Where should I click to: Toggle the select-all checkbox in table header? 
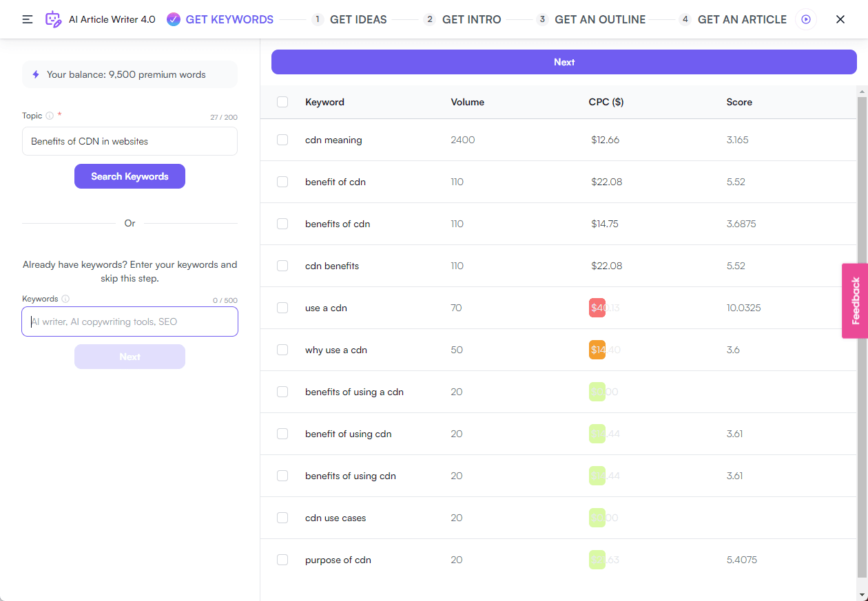tap(282, 102)
